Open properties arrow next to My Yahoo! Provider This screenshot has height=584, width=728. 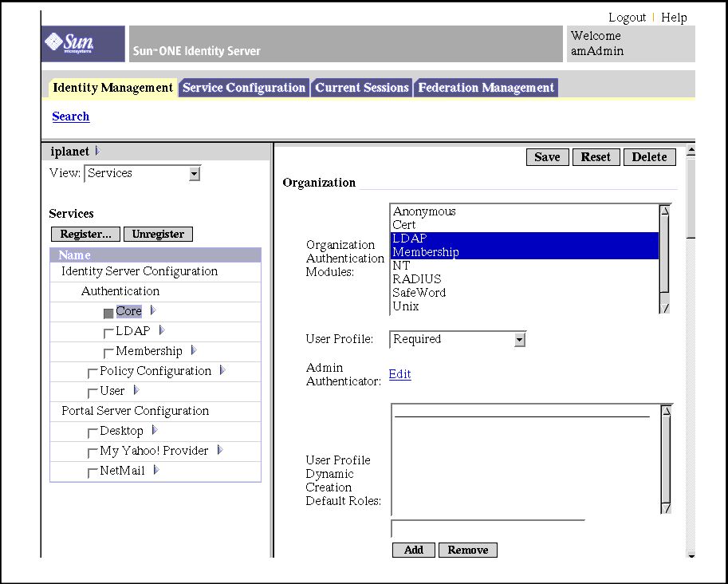pyautogui.click(x=220, y=450)
